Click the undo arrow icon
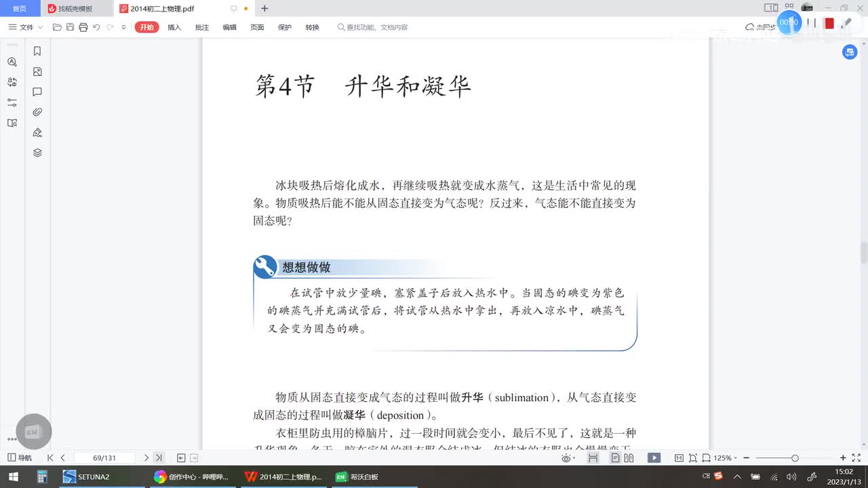Screen dimensions: 868x488 (96, 27)
